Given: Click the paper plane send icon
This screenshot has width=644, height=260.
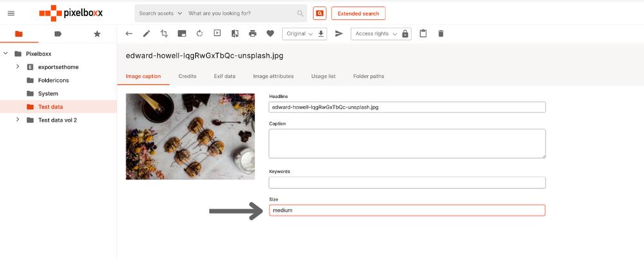Looking at the screenshot, I should point(339,33).
